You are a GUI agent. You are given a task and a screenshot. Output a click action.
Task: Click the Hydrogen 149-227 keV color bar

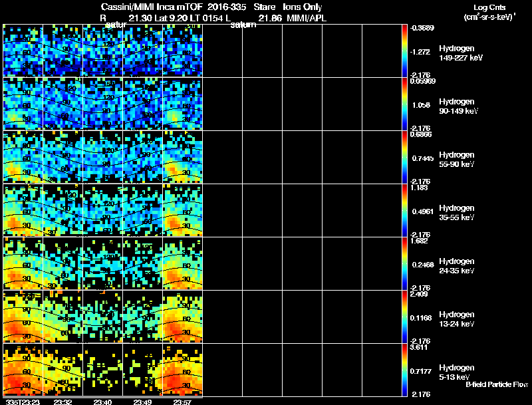pos(404,51)
